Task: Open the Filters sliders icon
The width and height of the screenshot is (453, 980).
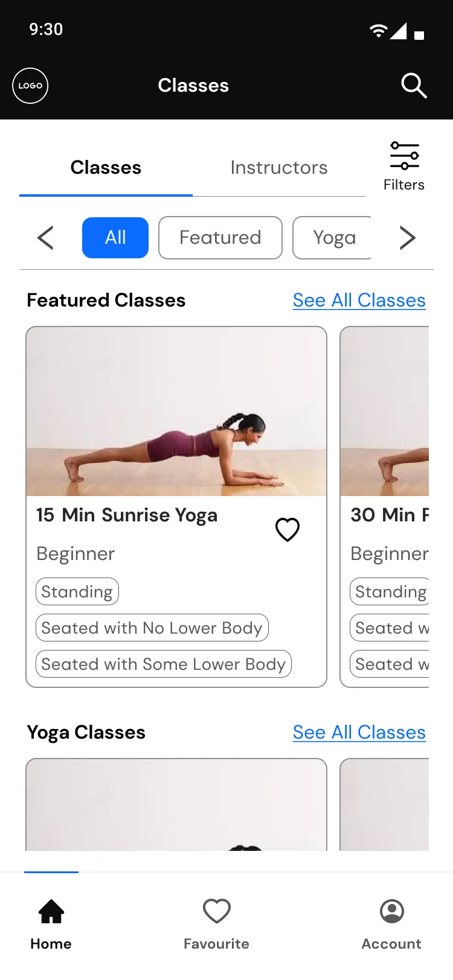Action: pos(404,156)
